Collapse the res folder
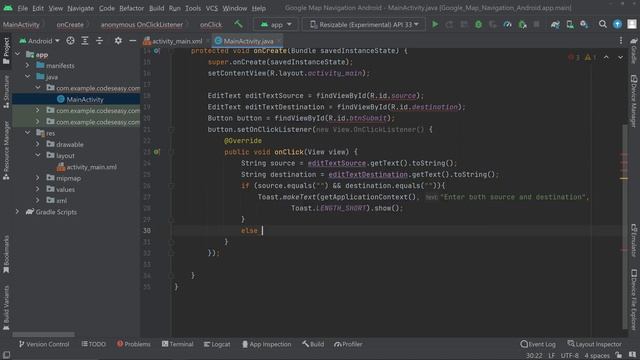The image size is (640, 360). click(27, 133)
